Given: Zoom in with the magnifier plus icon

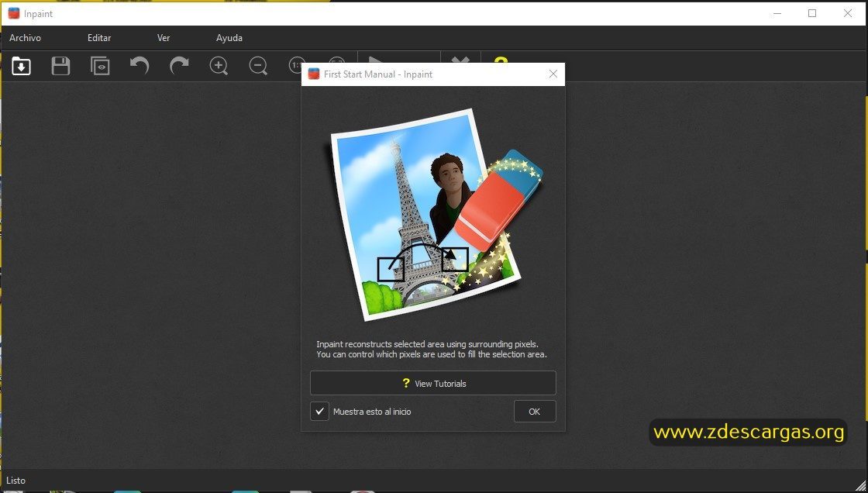Looking at the screenshot, I should [219, 66].
